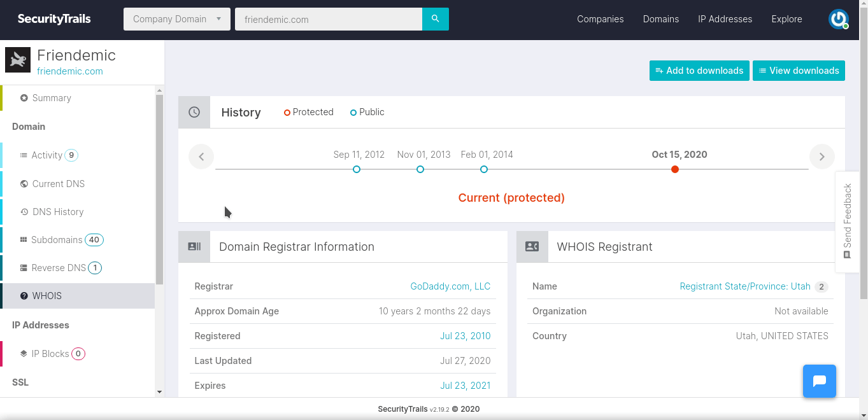Click the Activity count badge 9

[x=71, y=155]
